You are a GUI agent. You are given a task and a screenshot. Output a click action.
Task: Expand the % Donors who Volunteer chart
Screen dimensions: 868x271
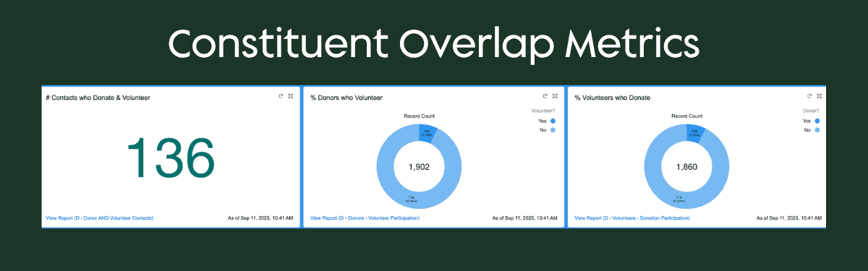tap(555, 96)
